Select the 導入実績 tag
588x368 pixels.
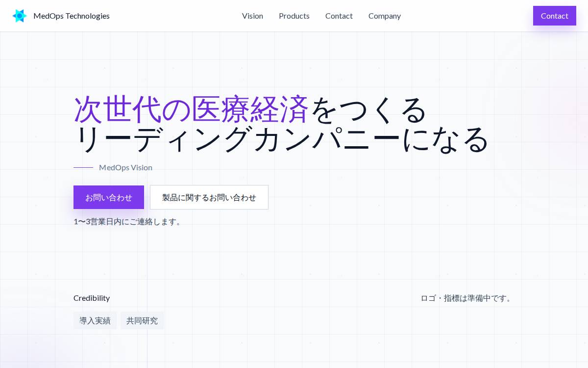[x=95, y=320]
